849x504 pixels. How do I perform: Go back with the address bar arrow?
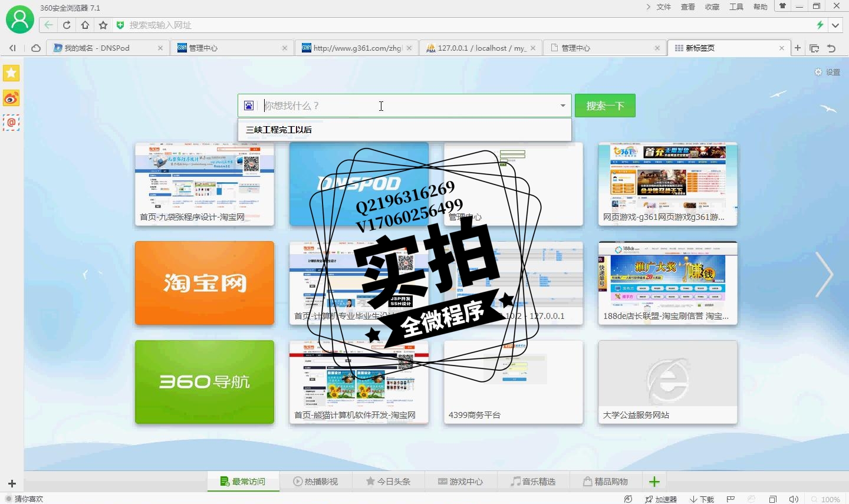pos(49,25)
